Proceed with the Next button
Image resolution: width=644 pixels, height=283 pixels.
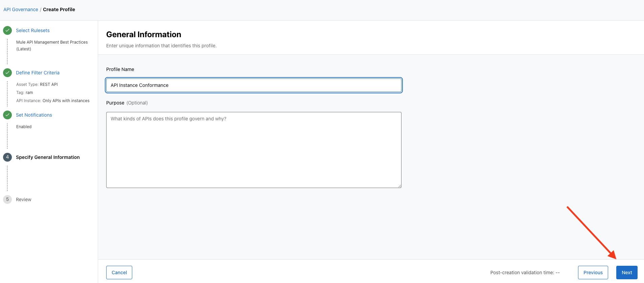(626, 273)
